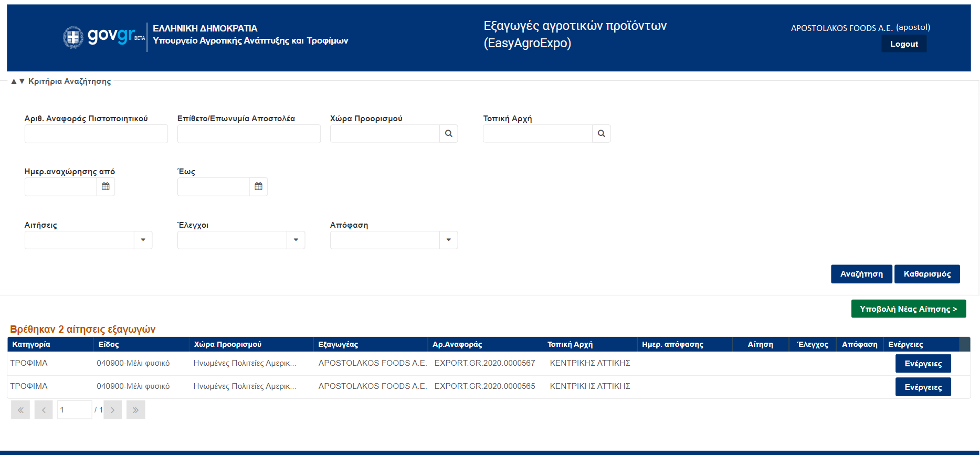This screenshot has height=455, width=980.
Task: Click the page number input
Action: (75, 410)
